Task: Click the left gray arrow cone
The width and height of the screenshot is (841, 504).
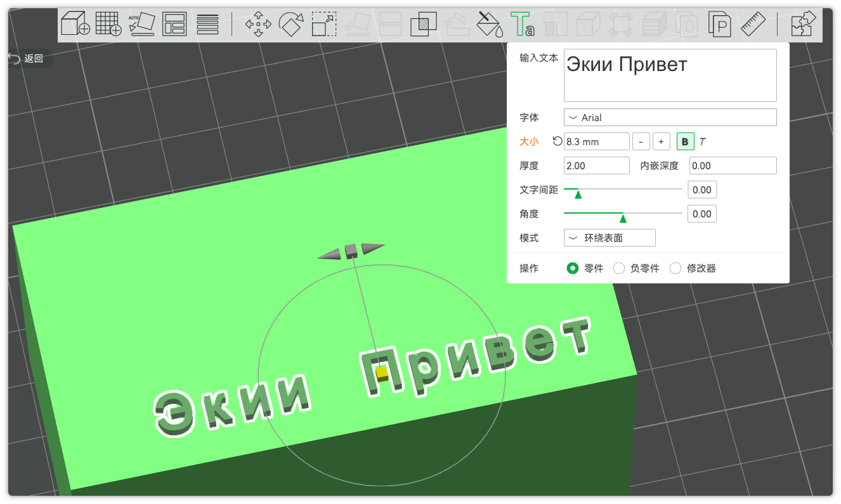Action: coord(330,254)
